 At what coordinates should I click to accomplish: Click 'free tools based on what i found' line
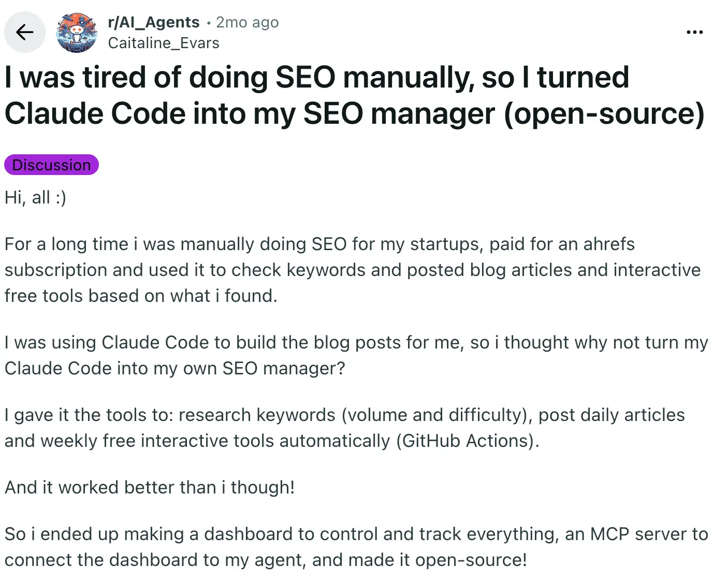point(141,296)
